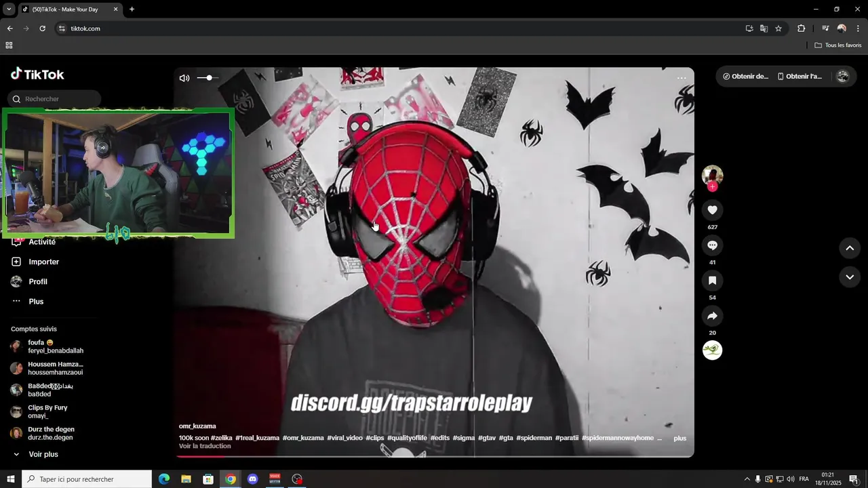Open File Explorer from taskbar

(186, 479)
